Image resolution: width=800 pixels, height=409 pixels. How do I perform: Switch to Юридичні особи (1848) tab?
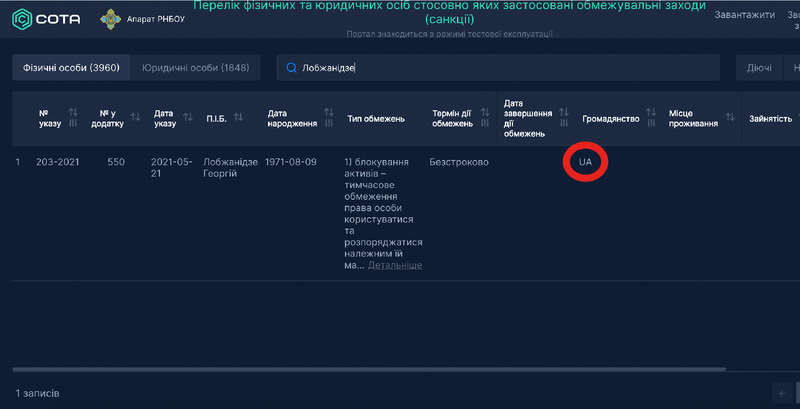(x=195, y=68)
